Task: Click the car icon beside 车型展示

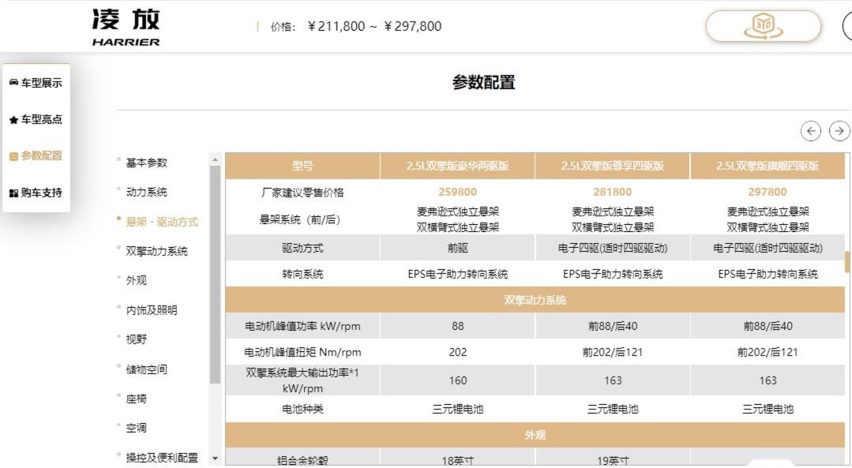Action: tap(14, 83)
